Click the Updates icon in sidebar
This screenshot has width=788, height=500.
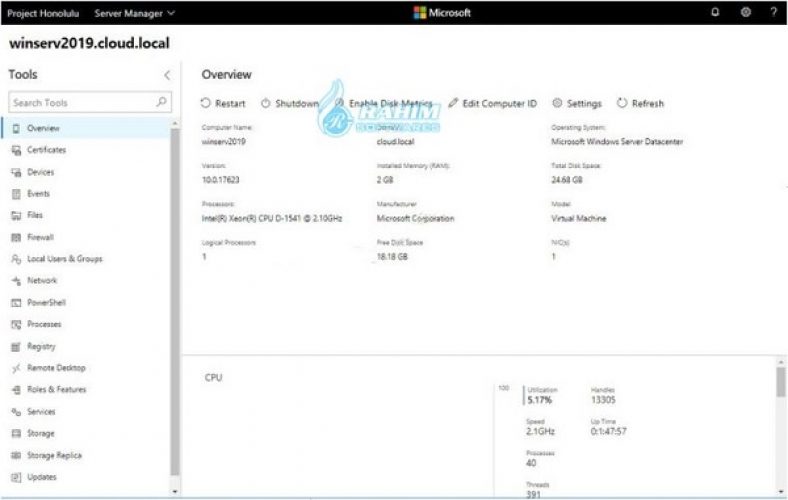click(x=16, y=477)
